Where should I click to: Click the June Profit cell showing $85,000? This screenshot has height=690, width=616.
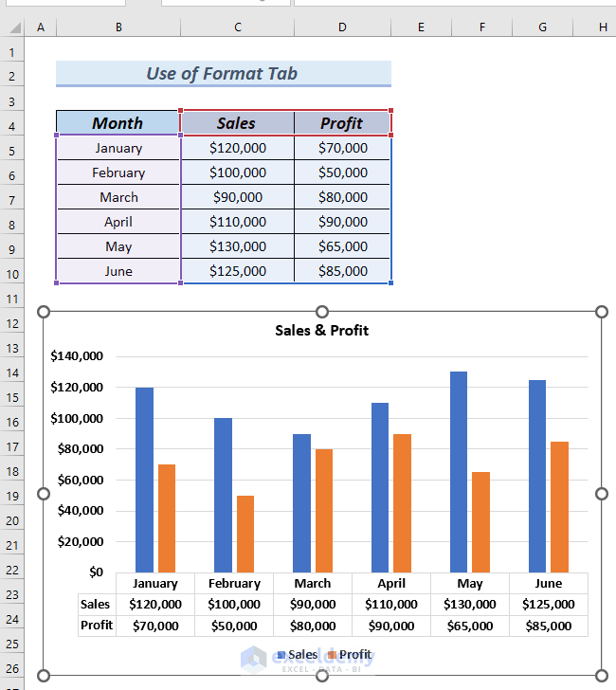[342, 271]
